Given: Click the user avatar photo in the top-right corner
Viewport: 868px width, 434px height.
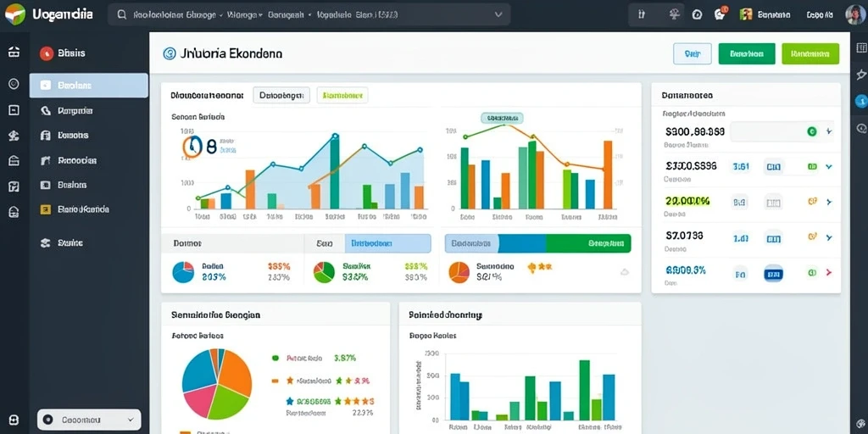Looking at the screenshot, I should coord(854,14).
